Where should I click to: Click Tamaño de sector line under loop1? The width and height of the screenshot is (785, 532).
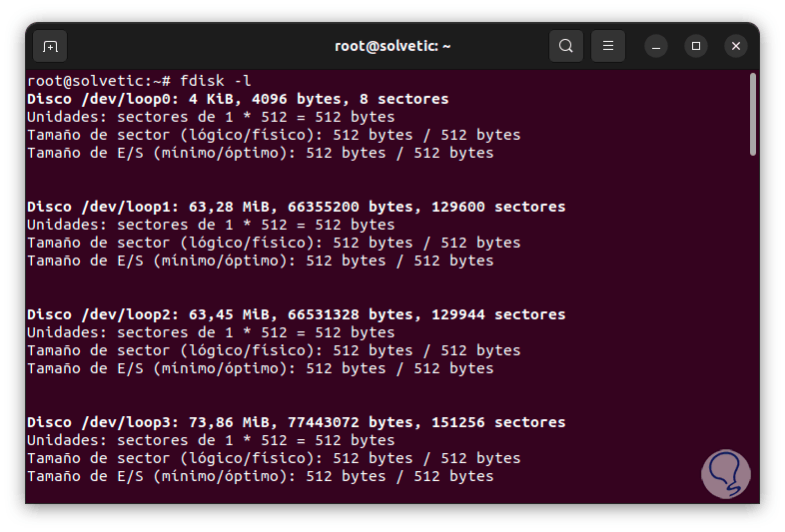point(274,243)
